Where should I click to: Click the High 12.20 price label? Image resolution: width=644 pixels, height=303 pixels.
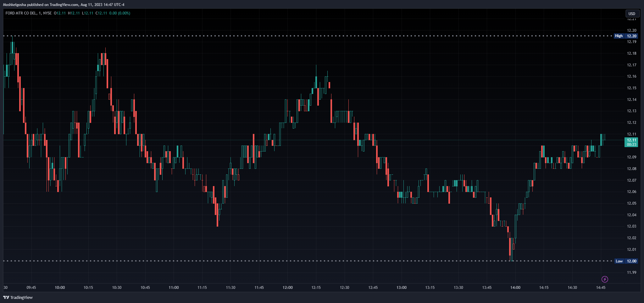tap(626, 36)
